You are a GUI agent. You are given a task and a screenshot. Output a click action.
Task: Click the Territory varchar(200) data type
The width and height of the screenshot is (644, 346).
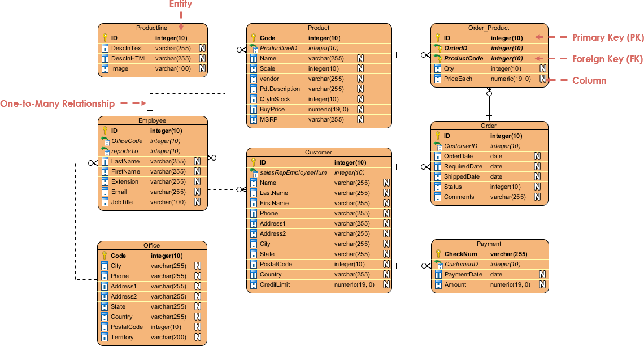click(x=168, y=338)
